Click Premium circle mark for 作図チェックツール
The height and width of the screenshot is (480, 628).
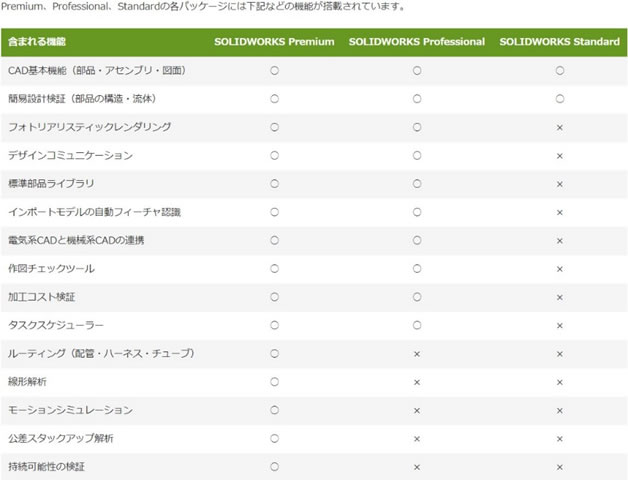274,268
